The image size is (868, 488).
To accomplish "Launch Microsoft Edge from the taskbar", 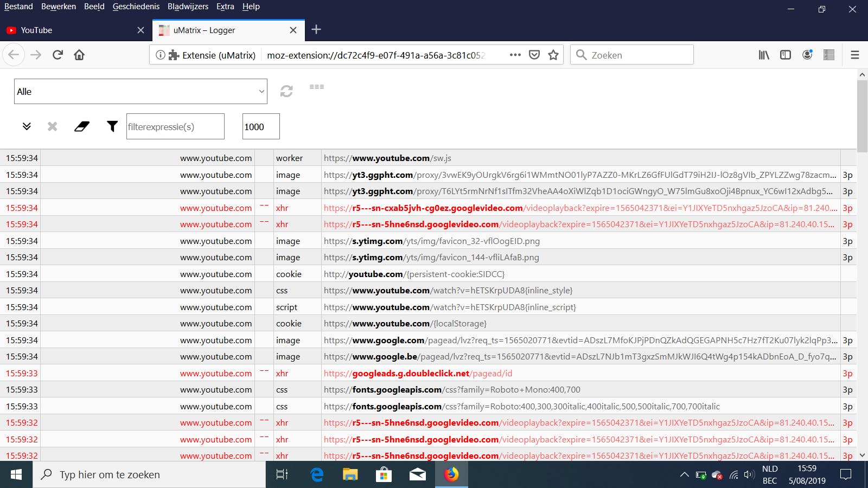I will (x=317, y=474).
